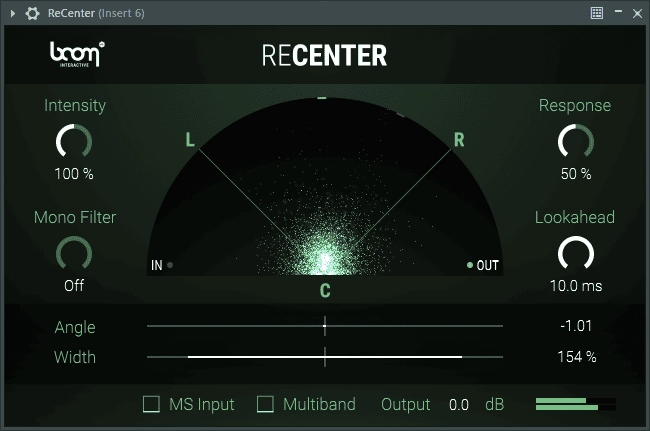Click the Response value 50 %
Viewport: 650px width, 431px height.
[x=576, y=174]
